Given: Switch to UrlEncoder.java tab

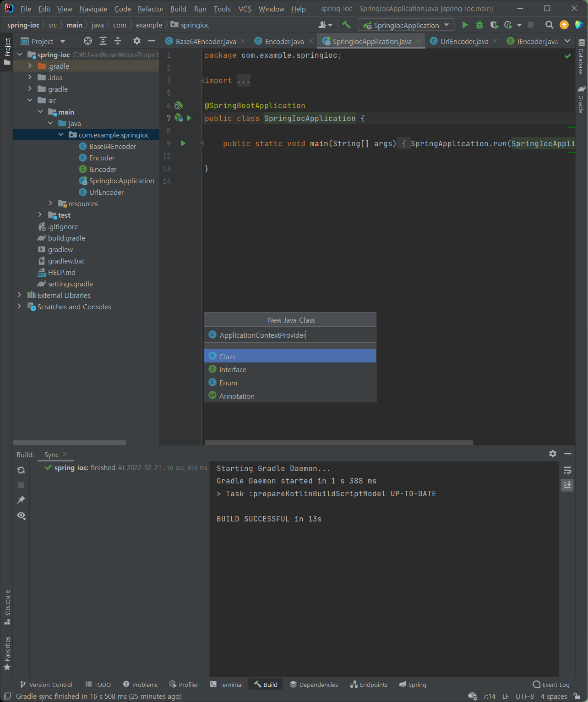Looking at the screenshot, I should 464,41.
